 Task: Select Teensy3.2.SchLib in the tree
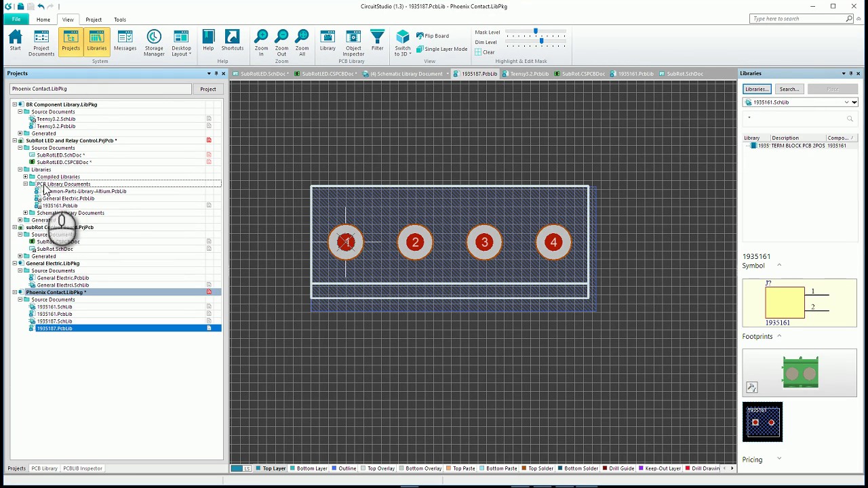[x=56, y=119]
